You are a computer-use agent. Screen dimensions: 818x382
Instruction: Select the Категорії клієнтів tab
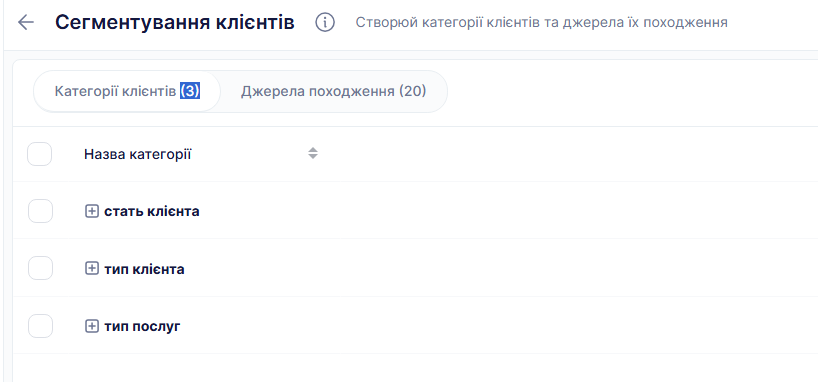pyautogui.click(x=127, y=92)
